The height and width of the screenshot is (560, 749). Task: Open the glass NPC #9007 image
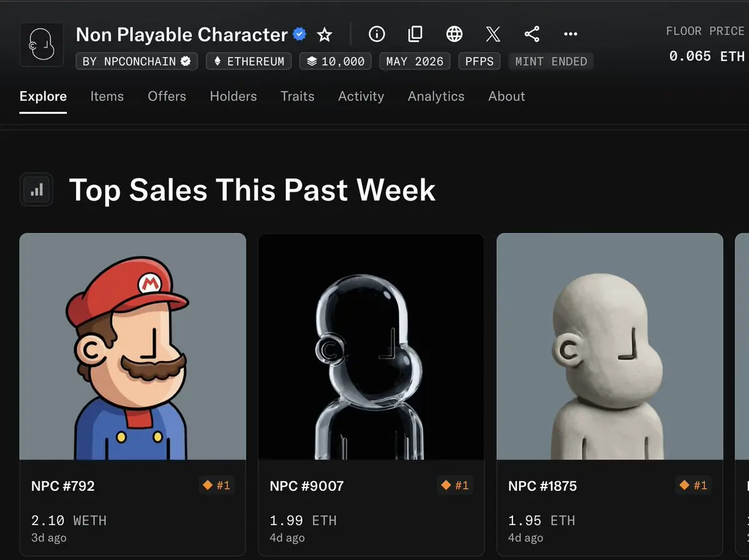point(371,346)
